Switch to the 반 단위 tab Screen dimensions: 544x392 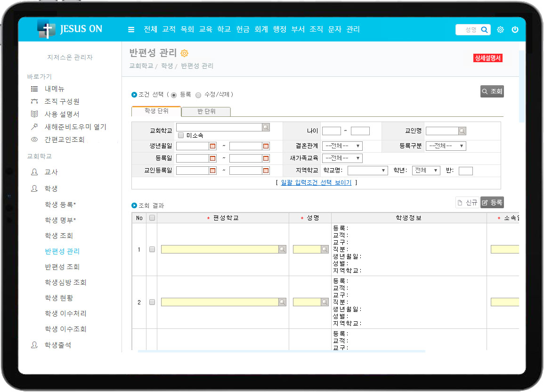[x=206, y=111]
